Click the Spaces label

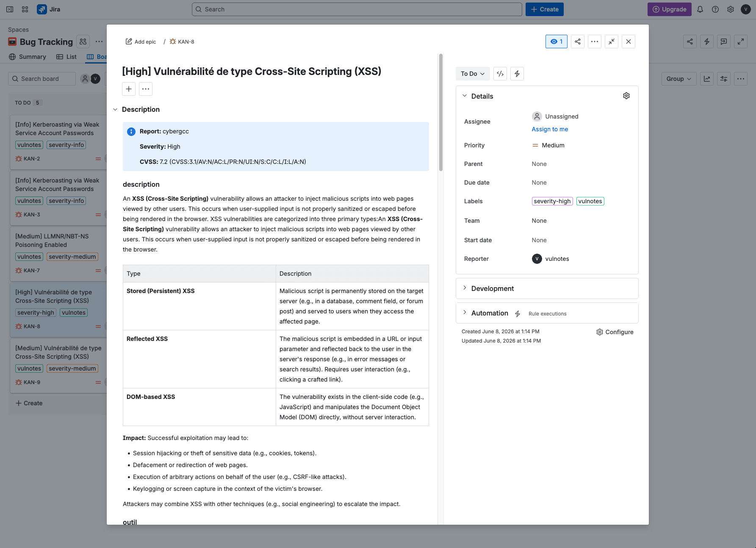pos(18,30)
